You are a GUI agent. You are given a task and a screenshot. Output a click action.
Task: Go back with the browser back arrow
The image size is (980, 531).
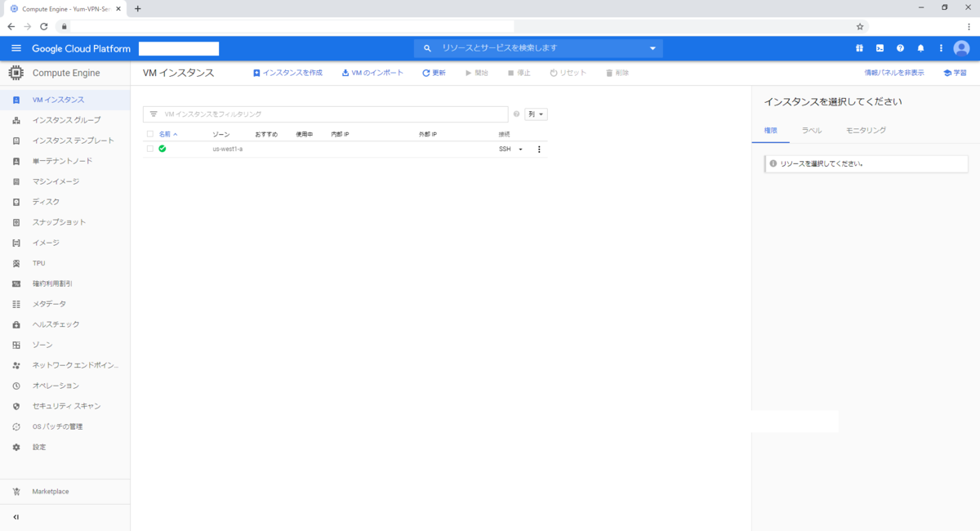click(x=11, y=26)
